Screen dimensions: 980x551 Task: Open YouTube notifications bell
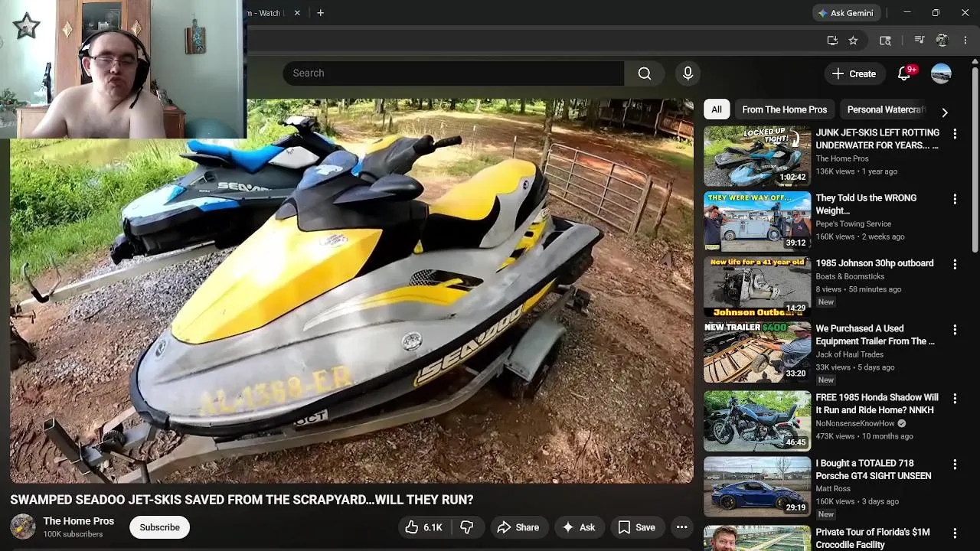tap(904, 73)
